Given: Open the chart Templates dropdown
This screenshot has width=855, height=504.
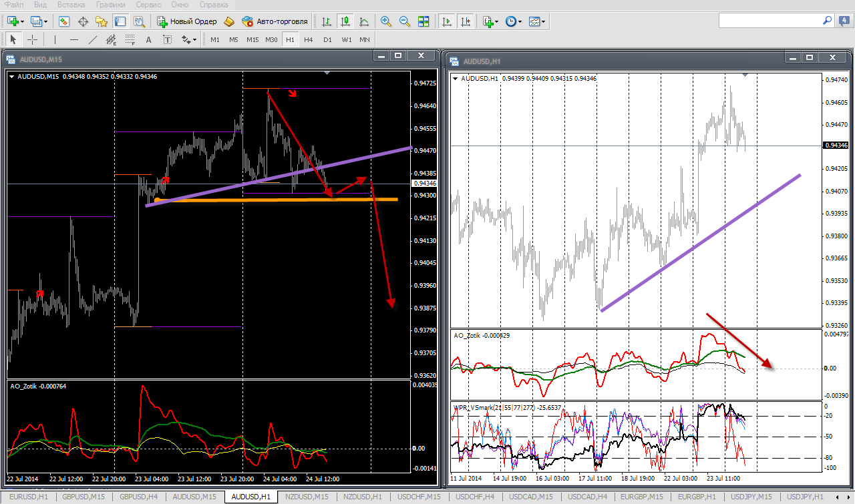Looking at the screenshot, I should 537,21.
